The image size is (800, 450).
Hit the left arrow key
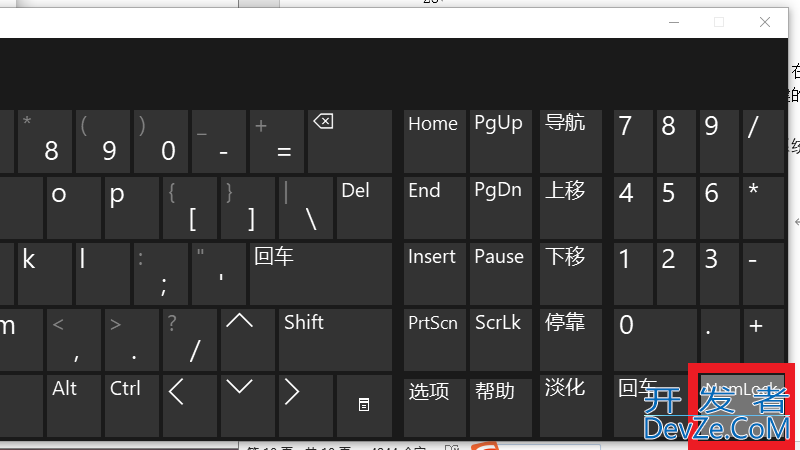coord(189,406)
